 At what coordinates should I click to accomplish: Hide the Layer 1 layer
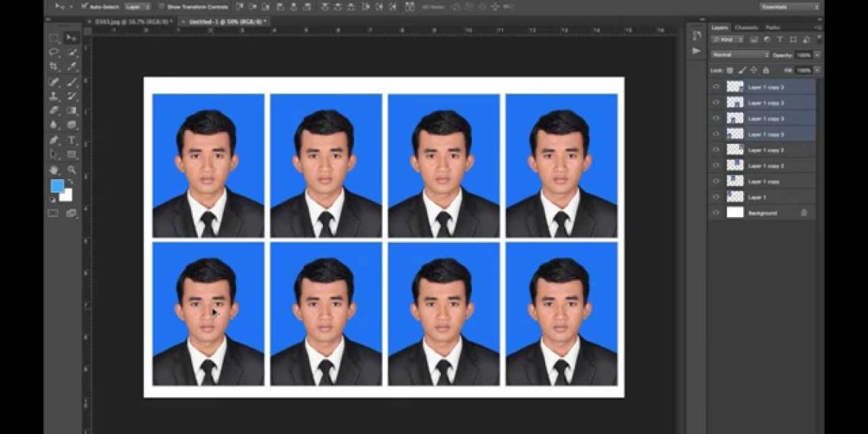716,197
